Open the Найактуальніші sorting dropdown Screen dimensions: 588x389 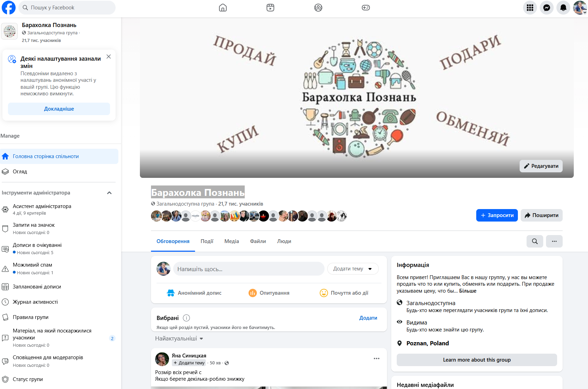tap(179, 338)
